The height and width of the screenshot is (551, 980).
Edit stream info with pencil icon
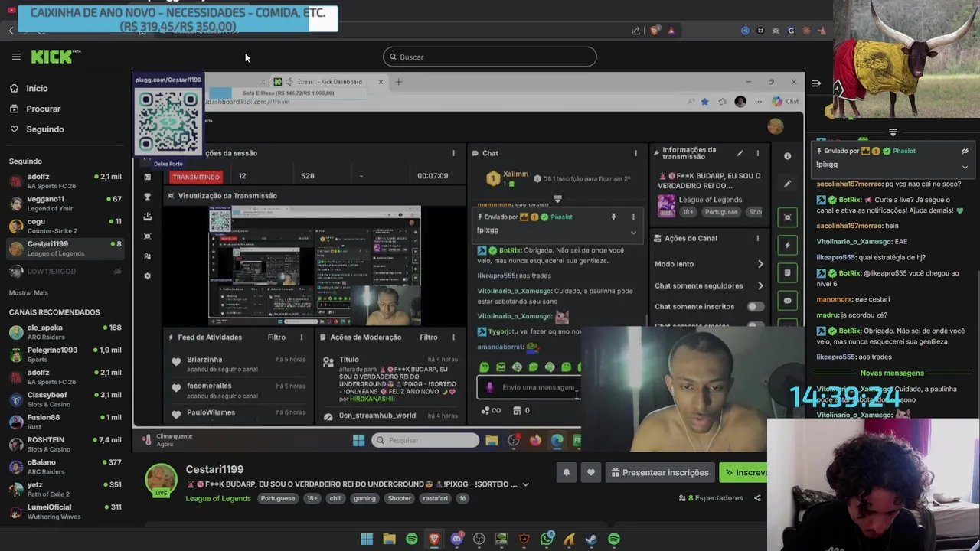[x=740, y=153]
